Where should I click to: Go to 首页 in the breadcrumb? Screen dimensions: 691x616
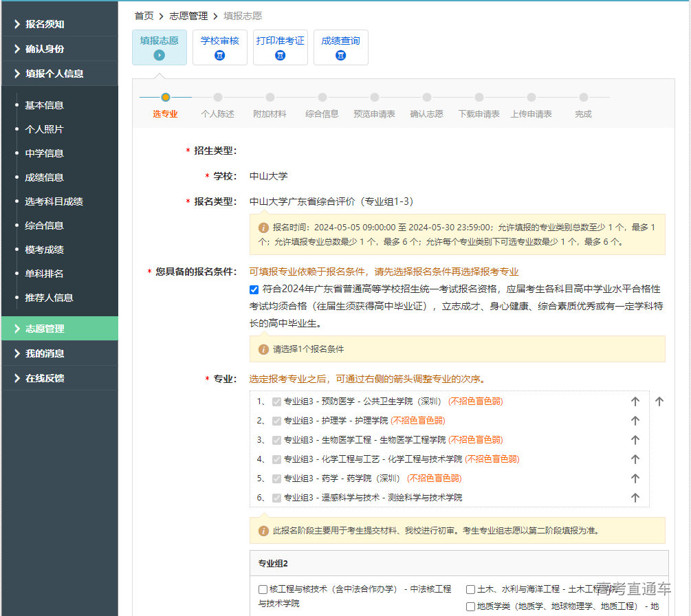tap(144, 16)
